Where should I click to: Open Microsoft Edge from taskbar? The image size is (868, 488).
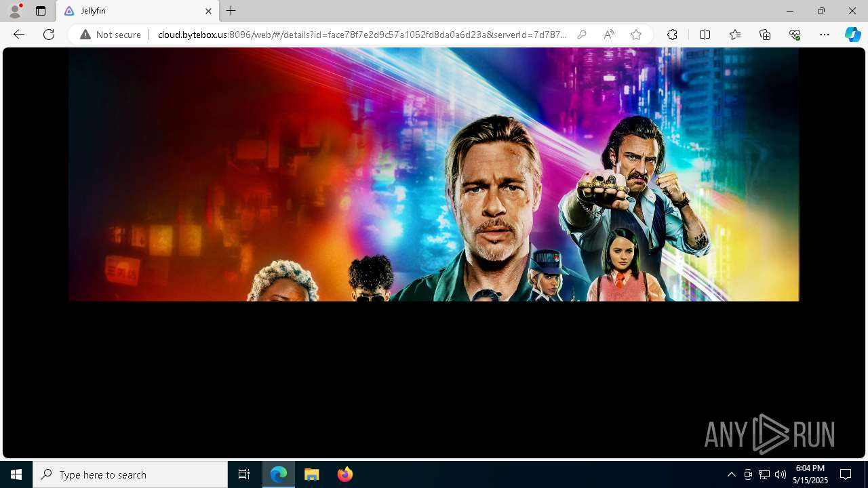pyautogui.click(x=279, y=474)
